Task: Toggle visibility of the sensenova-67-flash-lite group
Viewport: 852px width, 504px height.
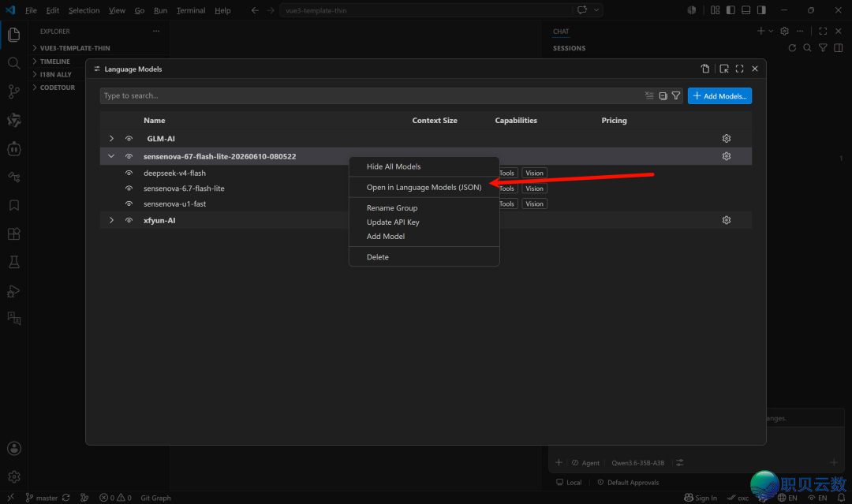Action: [129, 156]
